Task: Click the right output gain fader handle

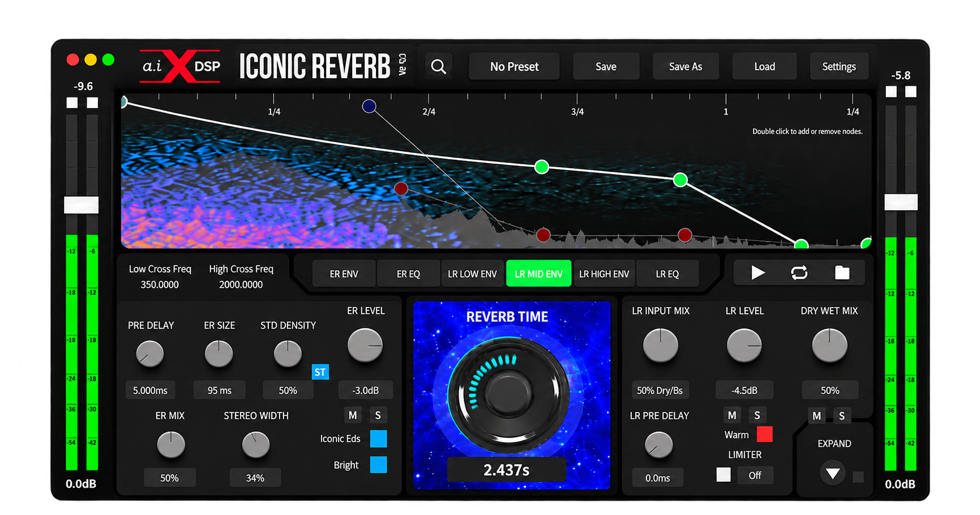Action: pyautogui.click(x=901, y=202)
